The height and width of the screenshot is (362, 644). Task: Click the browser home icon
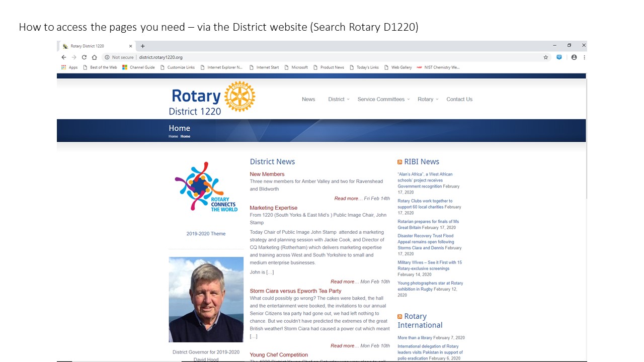[x=94, y=57]
